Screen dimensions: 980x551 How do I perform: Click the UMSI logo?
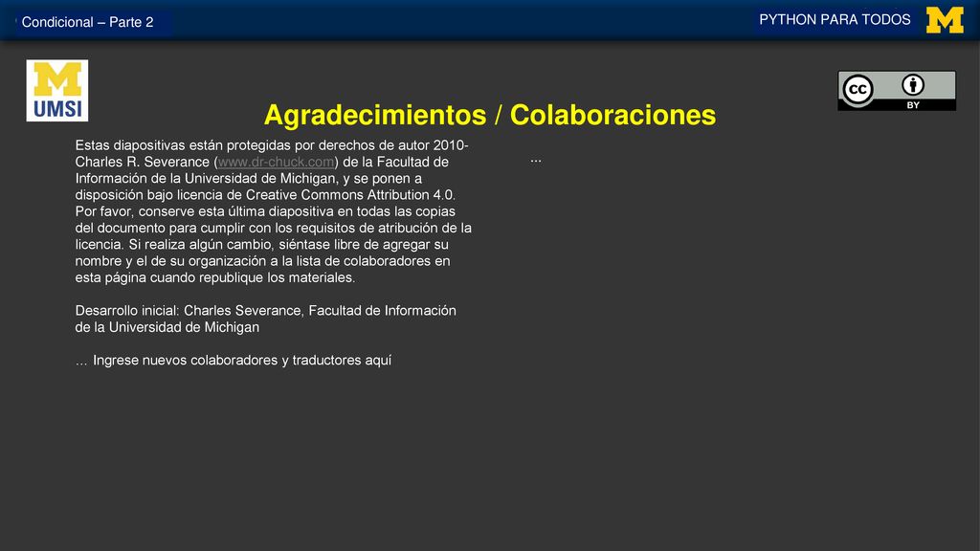pos(56,91)
